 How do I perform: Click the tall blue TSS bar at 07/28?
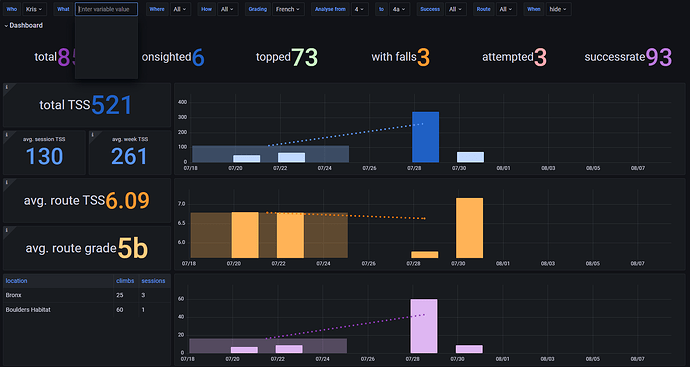coord(426,137)
